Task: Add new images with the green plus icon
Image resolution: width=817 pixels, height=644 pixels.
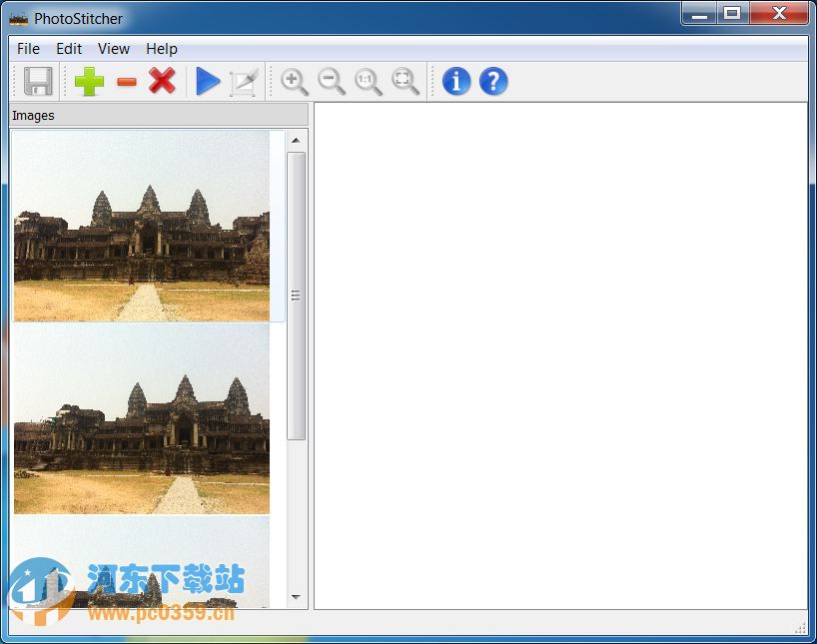Action: [88, 82]
